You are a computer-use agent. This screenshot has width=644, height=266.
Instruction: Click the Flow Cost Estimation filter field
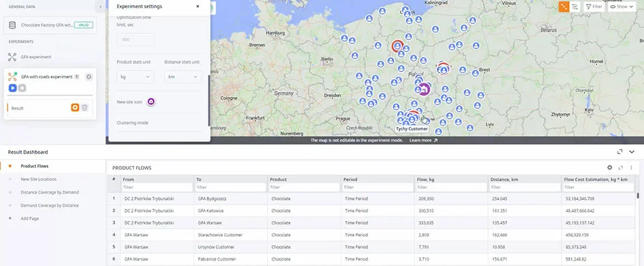(598, 187)
